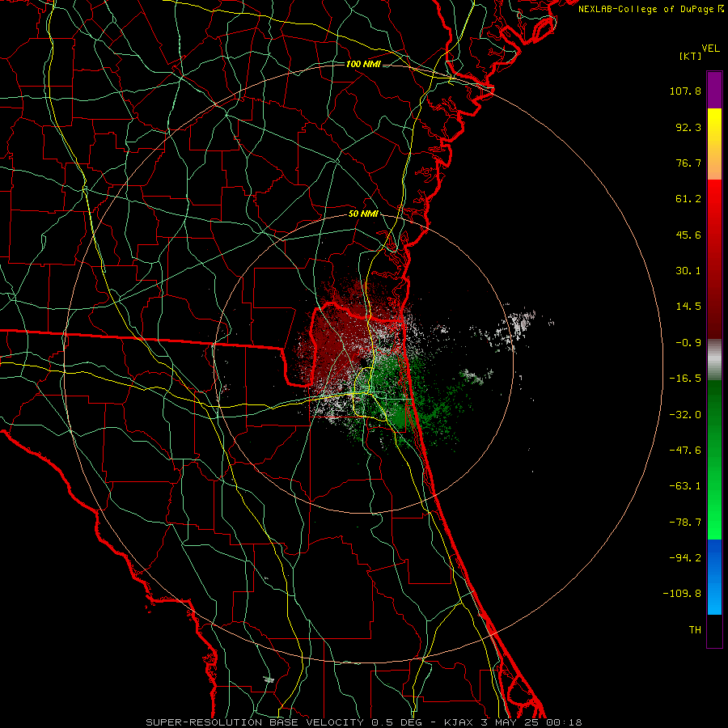
Task: Pick the purple segment of velocity color bar
Action: click(x=714, y=91)
